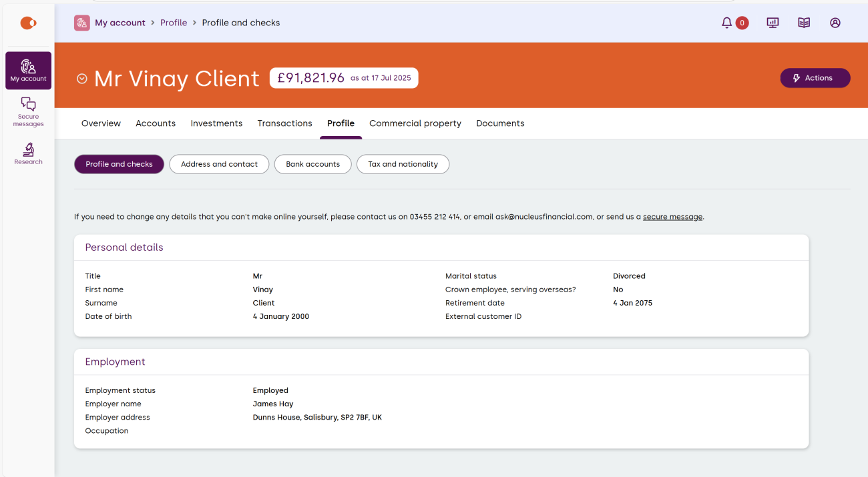Go to the Commercial property tab
Image resolution: width=868 pixels, height=477 pixels.
click(415, 123)
